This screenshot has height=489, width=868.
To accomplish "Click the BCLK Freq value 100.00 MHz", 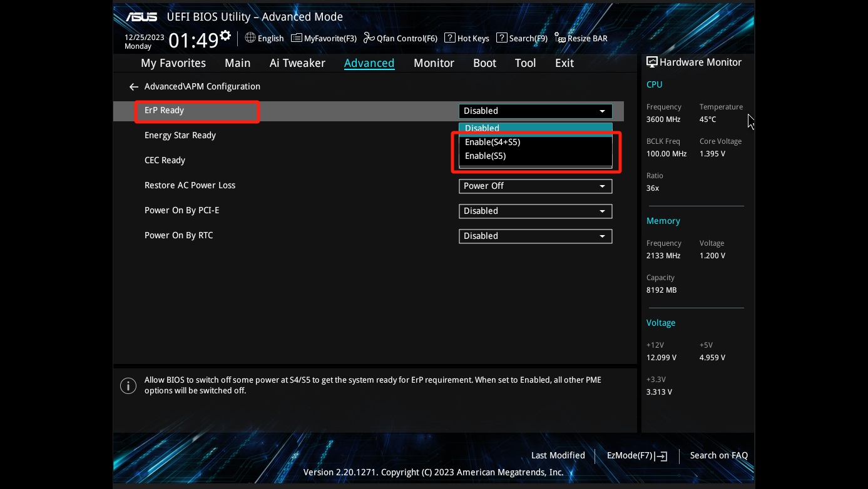I will click(x=666, y=153).
